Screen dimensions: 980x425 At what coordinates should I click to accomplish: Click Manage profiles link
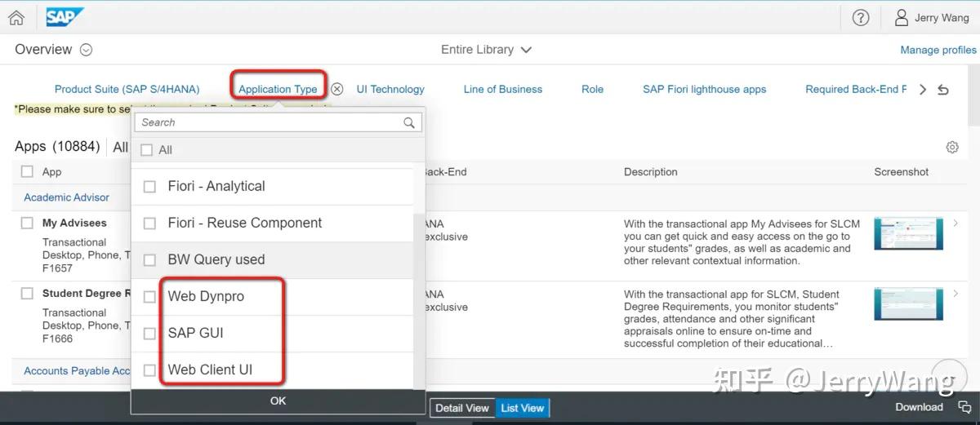pos(938,50)
